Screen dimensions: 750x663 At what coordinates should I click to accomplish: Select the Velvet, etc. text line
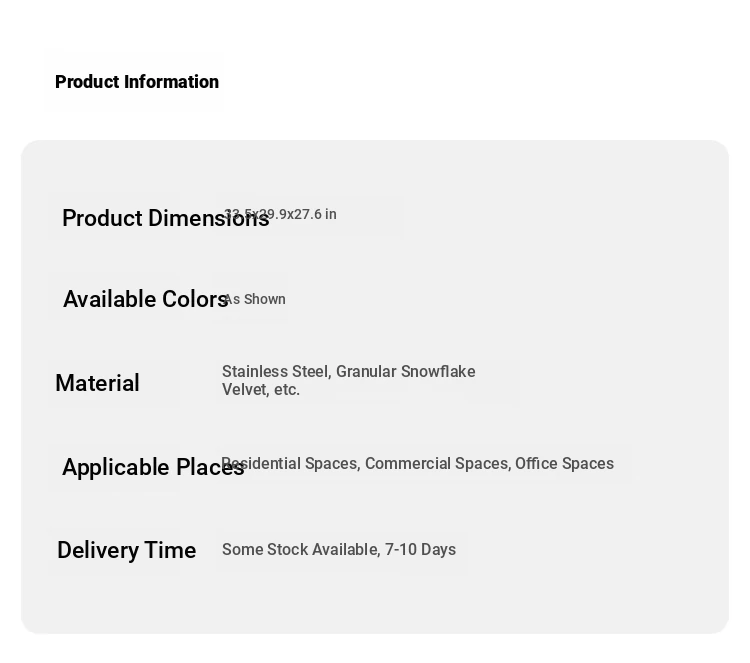261,390
